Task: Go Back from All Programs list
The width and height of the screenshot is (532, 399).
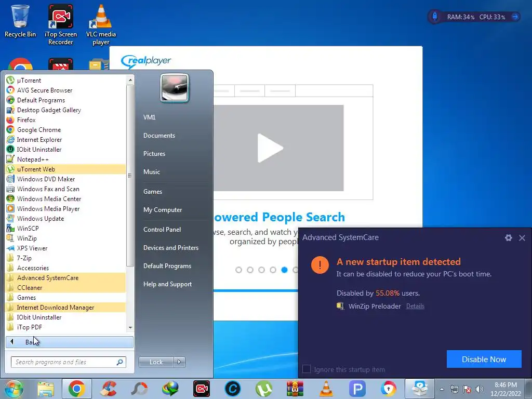Action: pyautogui.click(x=70, y=342)
